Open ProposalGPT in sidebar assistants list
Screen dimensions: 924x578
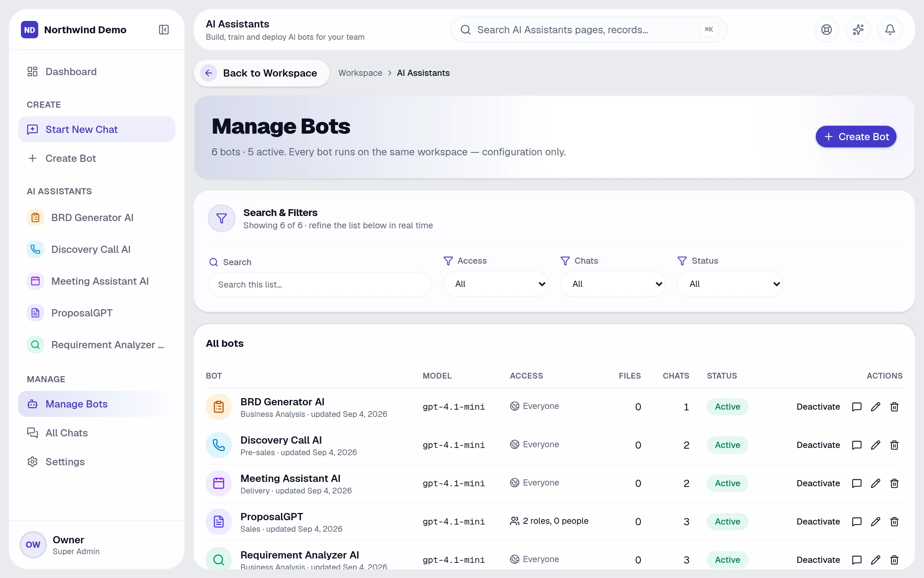(97, 313)
